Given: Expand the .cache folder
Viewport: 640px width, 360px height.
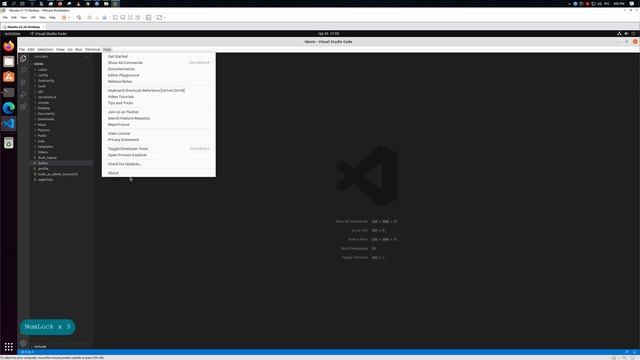Looking at the screenshot, I should [42, 70].
